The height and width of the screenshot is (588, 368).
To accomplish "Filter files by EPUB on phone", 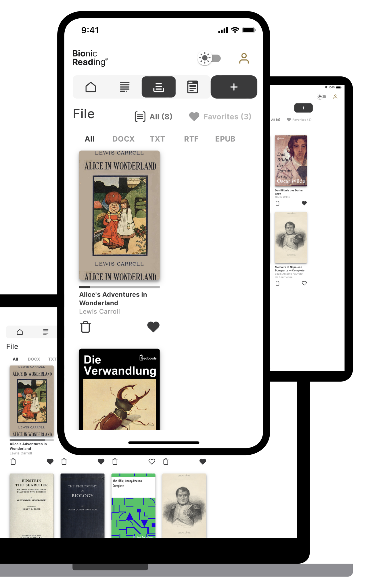I will 225,139.
